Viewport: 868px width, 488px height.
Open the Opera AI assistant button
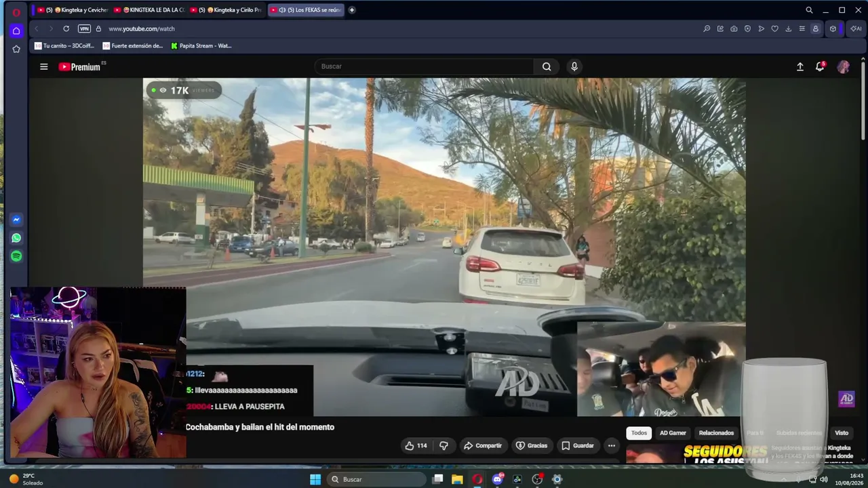tap(856, 28)
